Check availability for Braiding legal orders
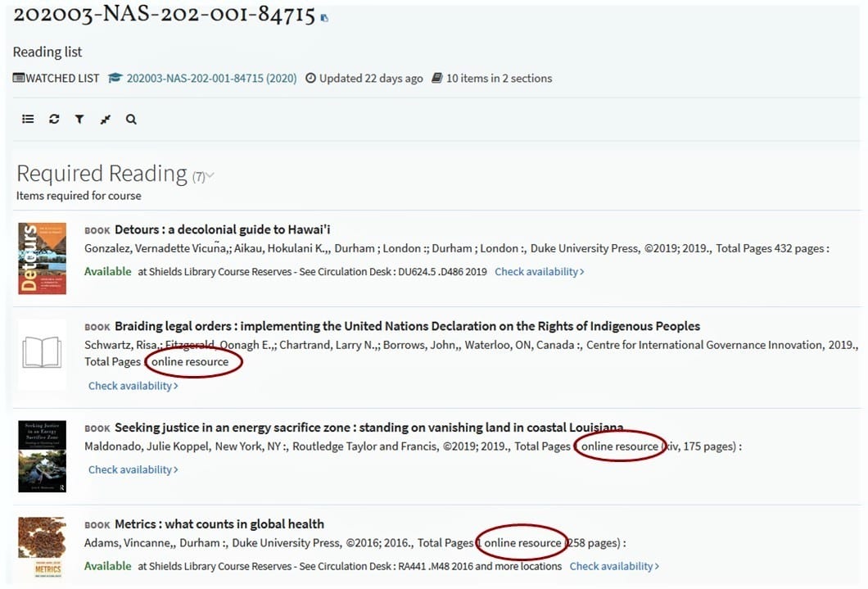 (x=133, y=386)
